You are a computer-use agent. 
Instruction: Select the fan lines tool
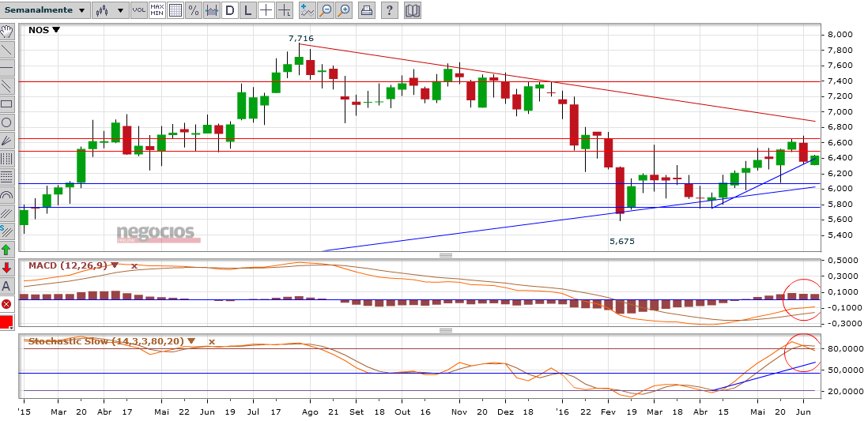point(6,141)
